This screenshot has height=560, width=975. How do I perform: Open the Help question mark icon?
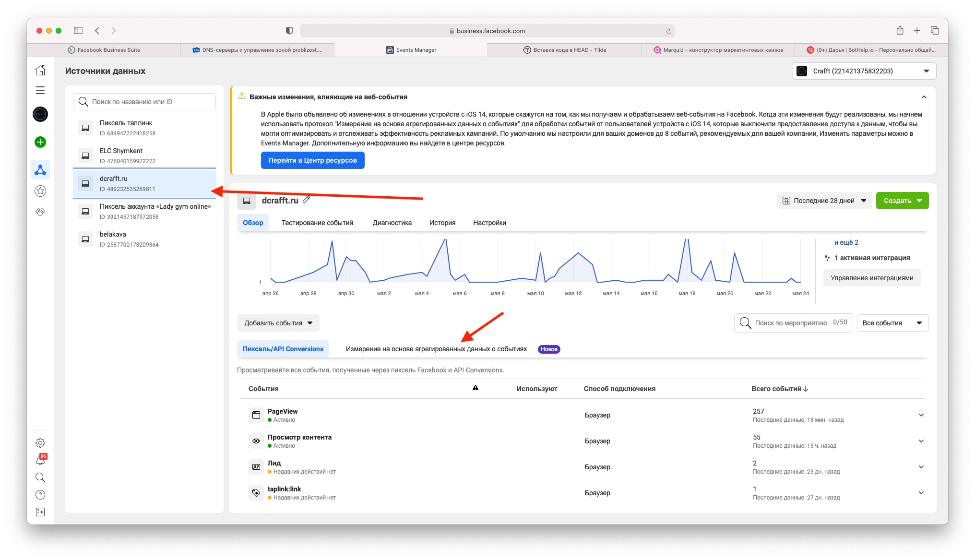(x=40, y=495)
